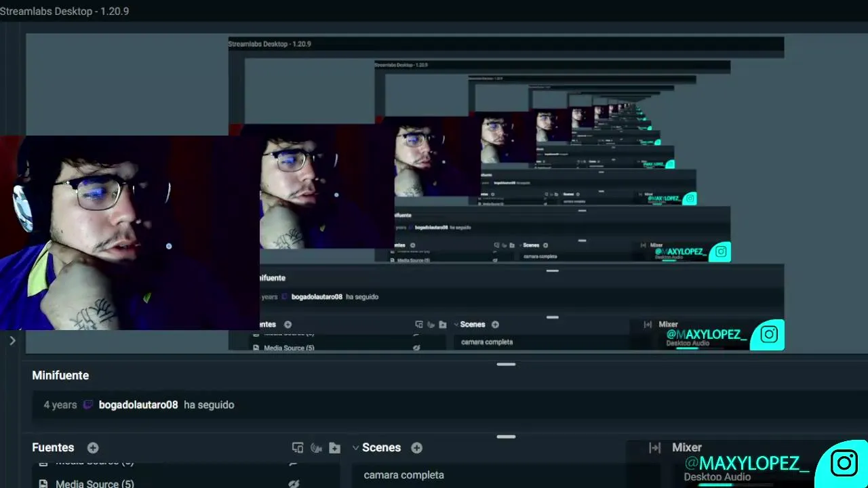Click Mixer title in largest mirrored preview window
This screenshot has width=868, height=488.
(x=668, y=325)
